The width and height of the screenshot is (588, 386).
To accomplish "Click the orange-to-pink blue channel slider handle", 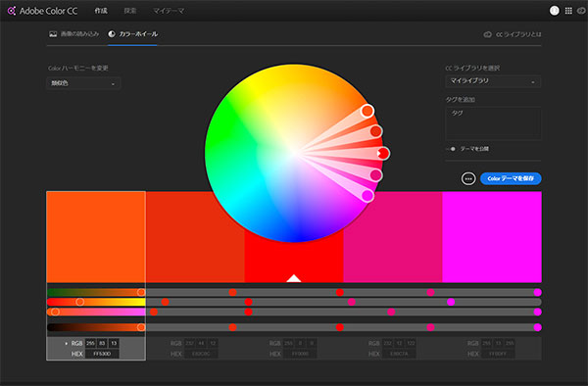I will [x=55, y=312].
